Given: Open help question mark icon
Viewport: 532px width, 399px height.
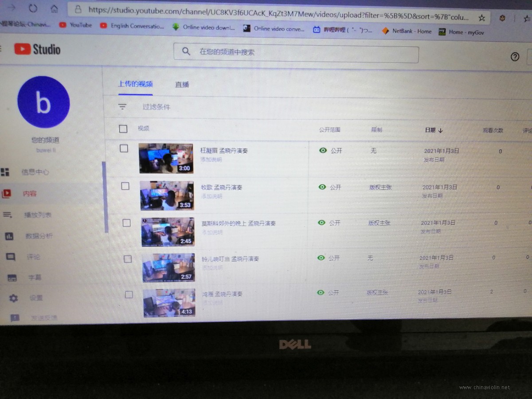Looking at the screenshot, I should (515, 57).
